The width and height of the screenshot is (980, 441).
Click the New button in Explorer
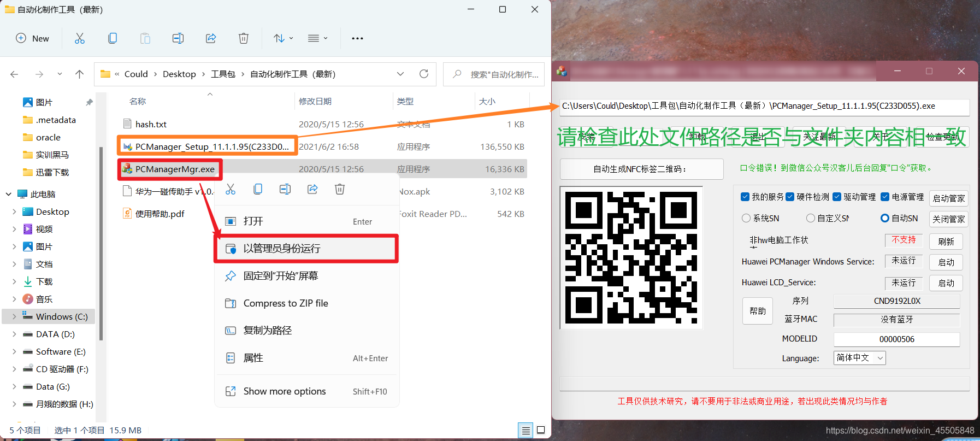33,38
